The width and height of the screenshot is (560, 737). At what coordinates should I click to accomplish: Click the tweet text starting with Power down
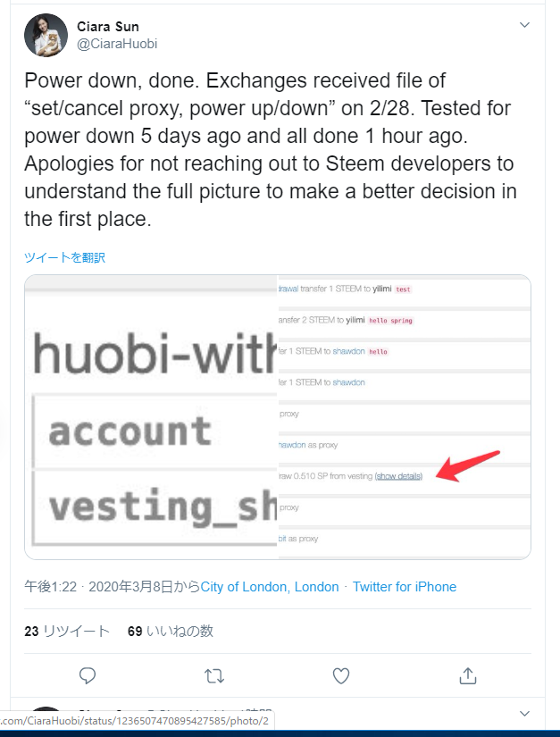pyautogui.click(x=268, y=149)
